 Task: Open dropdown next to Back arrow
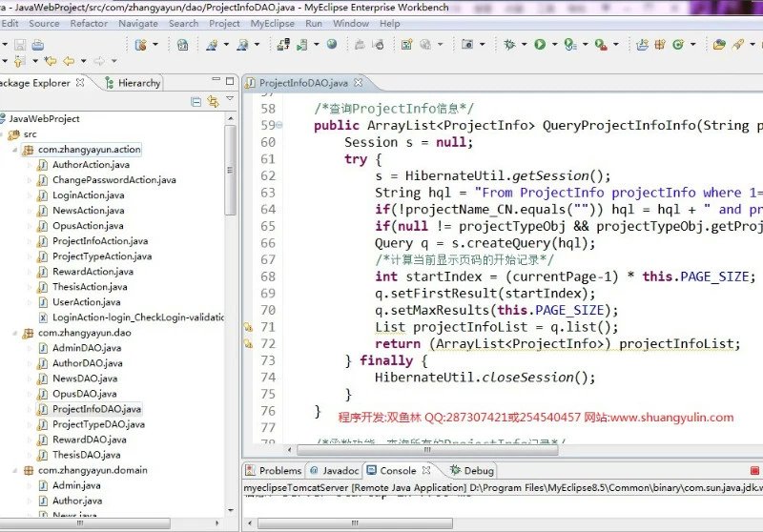click(83, 61)
